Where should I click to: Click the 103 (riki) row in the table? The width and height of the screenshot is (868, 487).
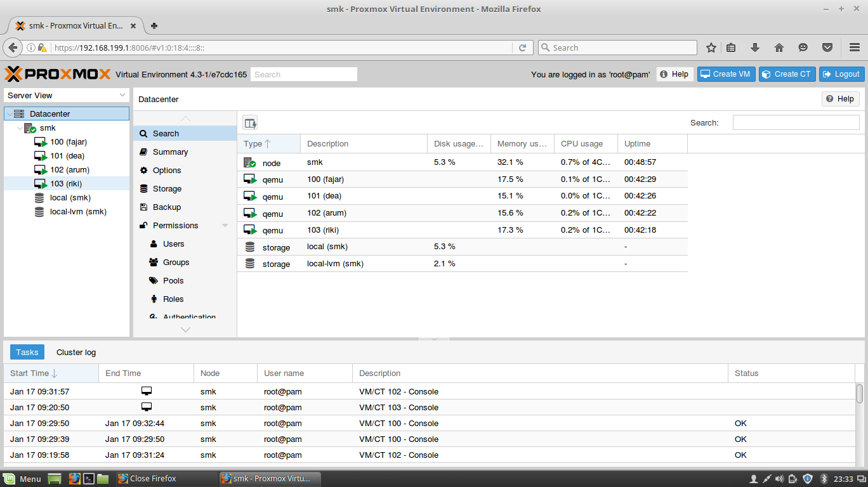pyautogui.click(x=463, y=230)
